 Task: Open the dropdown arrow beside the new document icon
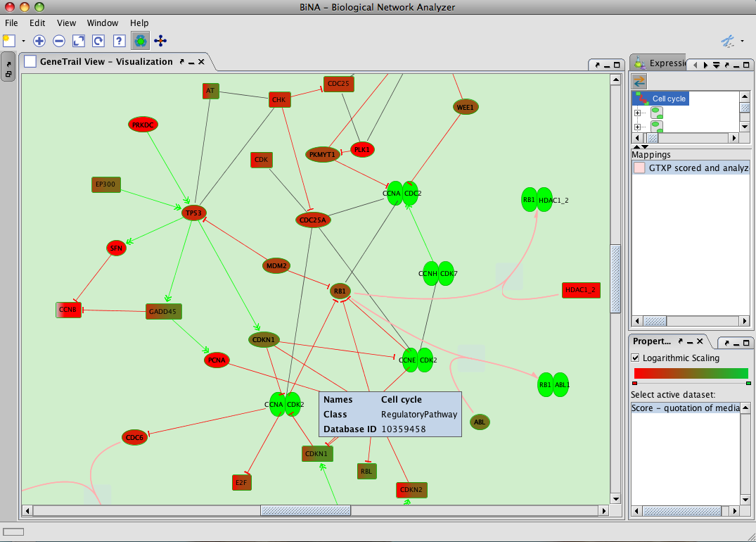coord(23,42)
